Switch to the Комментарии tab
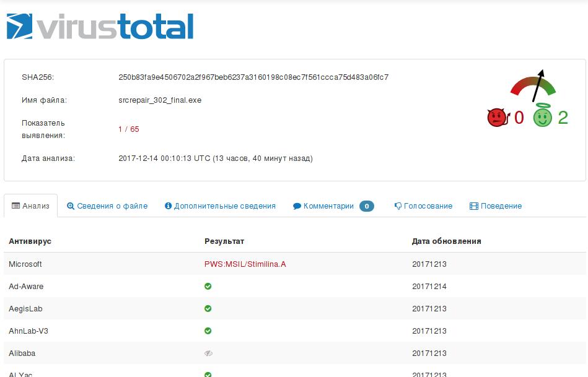The height and width of the screenshot is (377, 588). 328,206
